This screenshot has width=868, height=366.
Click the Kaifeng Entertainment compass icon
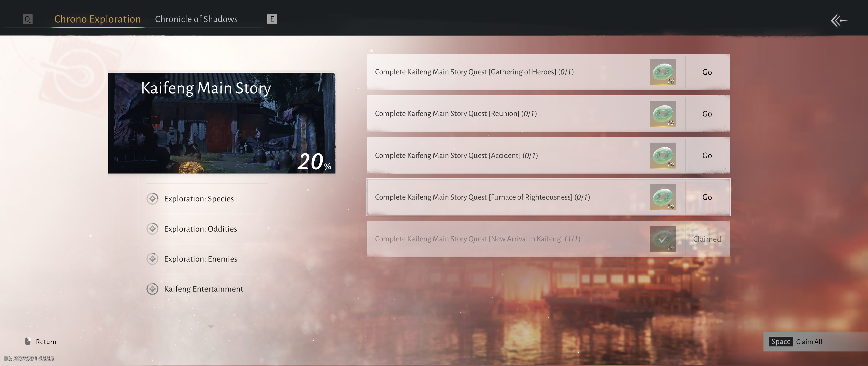pyautogui.click(x=153, y=289)
